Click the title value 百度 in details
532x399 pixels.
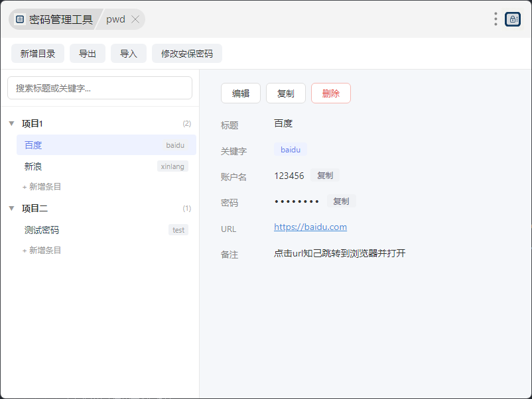(283, 123)
